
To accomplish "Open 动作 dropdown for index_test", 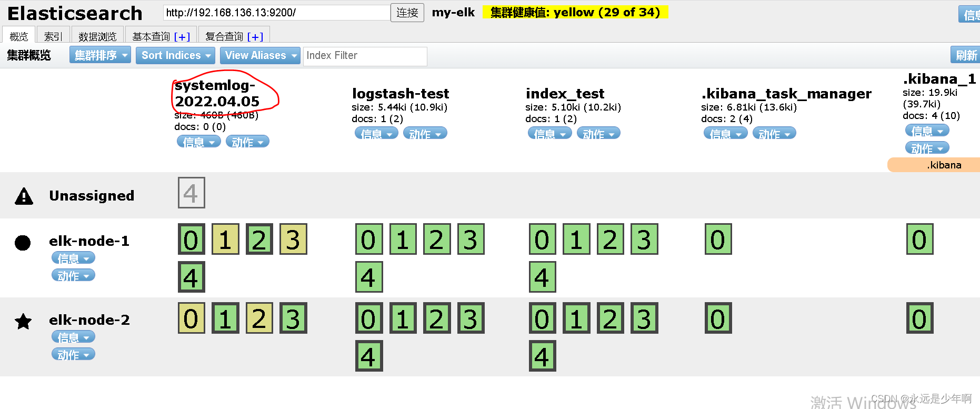I will click(x=598, y=133).
